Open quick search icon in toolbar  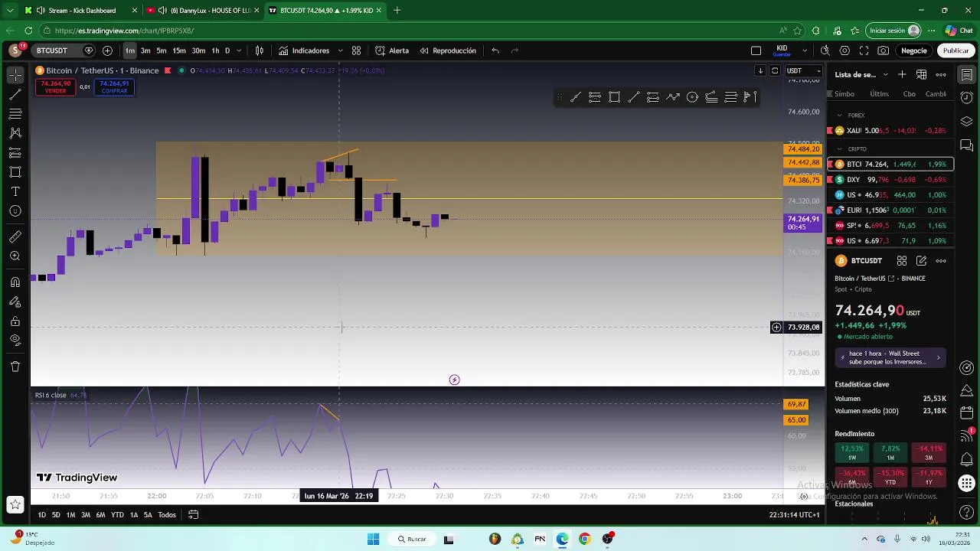[825, 51]
